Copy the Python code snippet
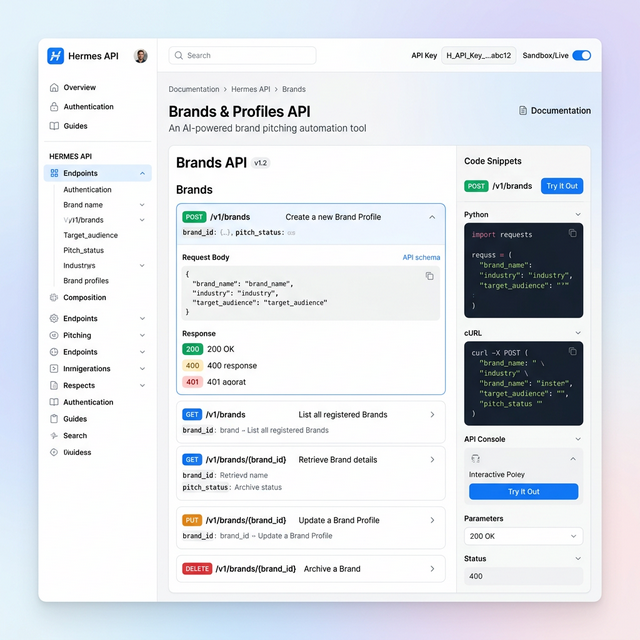 [573, 233]
